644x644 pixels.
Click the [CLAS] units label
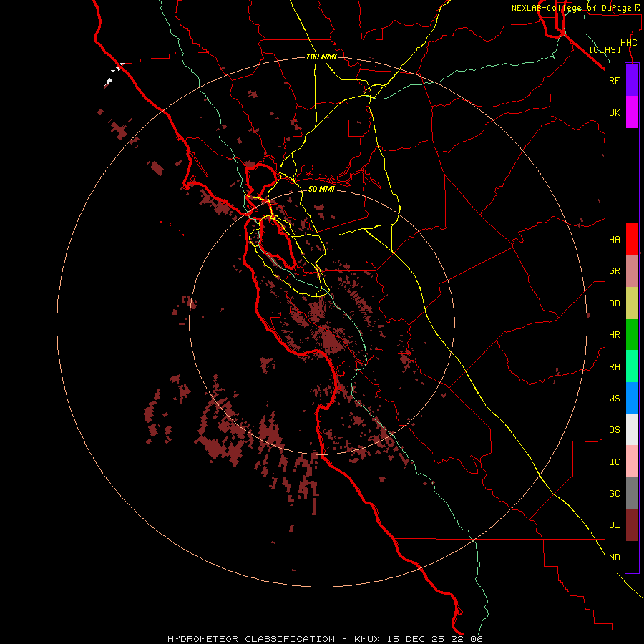[605, 49]
